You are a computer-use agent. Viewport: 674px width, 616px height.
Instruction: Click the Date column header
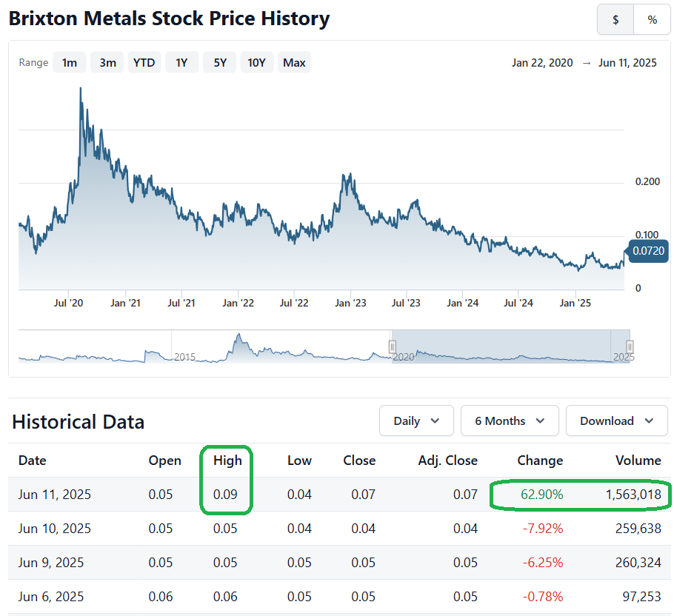pyautogui.click(x=33, y=461)
